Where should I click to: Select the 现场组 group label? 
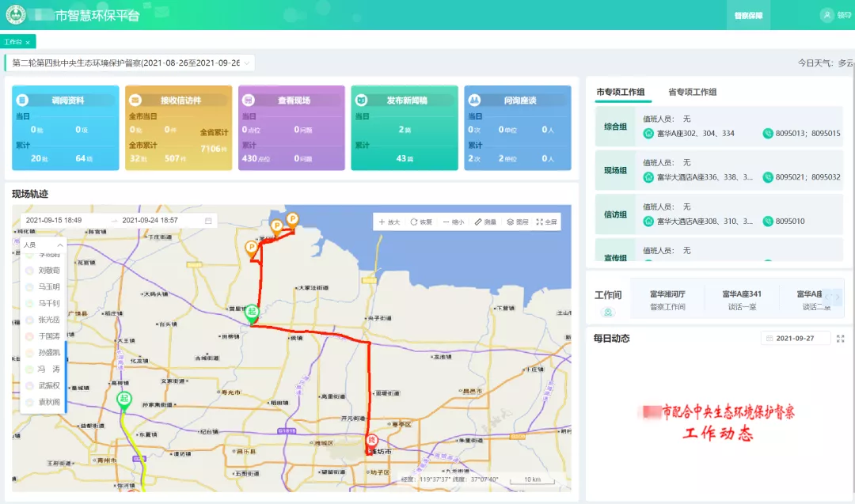point(615,171)
